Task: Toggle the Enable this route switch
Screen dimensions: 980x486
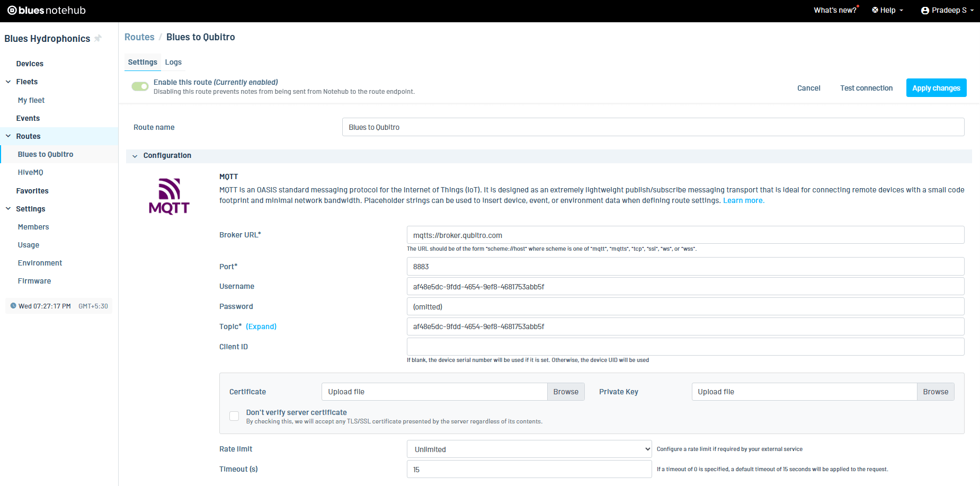Action: (140, 86)
